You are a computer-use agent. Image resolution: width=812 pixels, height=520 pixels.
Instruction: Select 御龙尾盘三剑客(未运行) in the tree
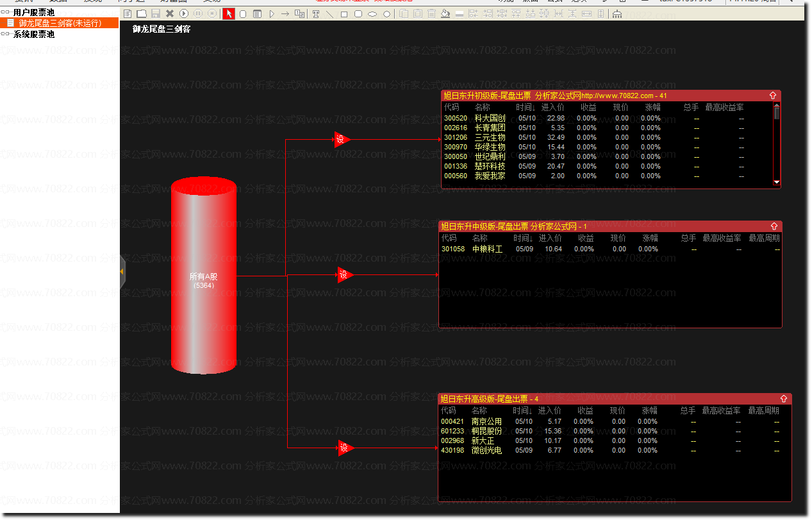[x=60, y=23]
